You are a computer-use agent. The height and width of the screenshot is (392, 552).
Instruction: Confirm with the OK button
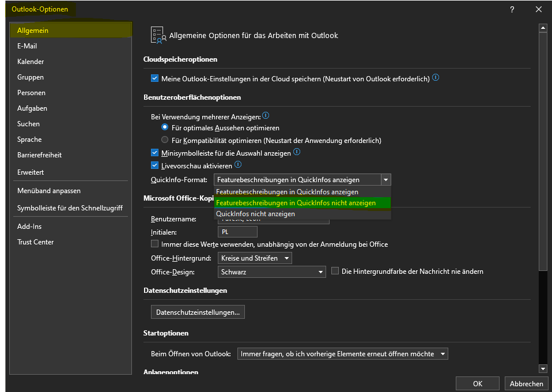point(477,383)
